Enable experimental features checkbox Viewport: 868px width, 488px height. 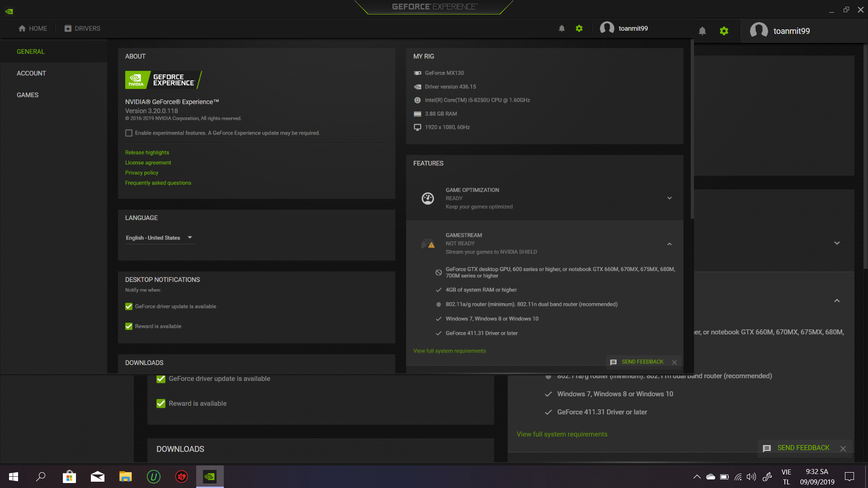(x=129, y=133)
